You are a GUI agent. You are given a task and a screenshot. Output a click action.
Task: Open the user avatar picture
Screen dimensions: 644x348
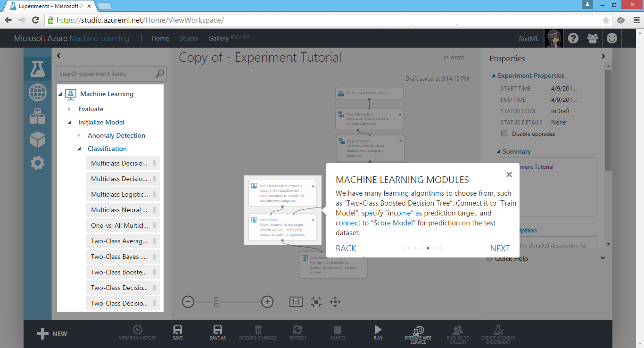[554, 38]
